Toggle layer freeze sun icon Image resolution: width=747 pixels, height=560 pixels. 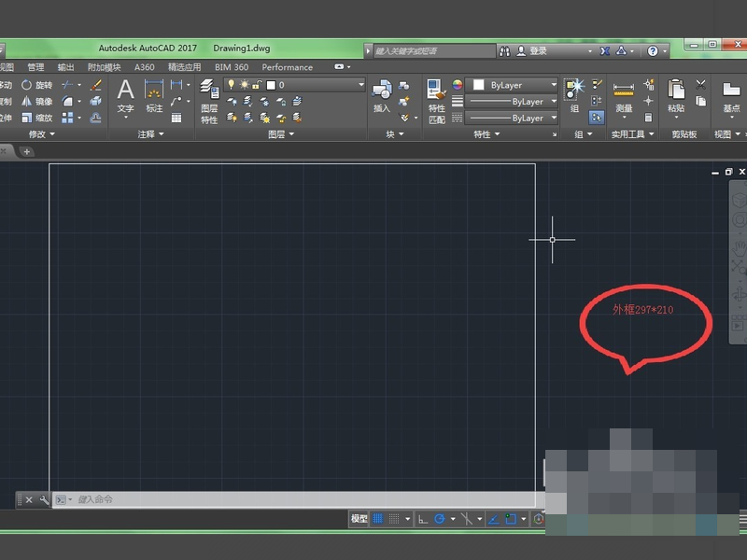pos(245,85)
